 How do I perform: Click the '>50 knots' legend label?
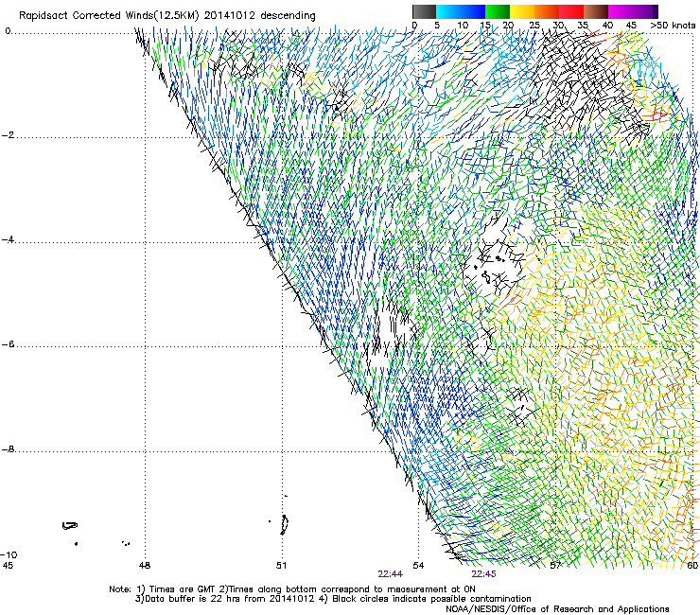[673, 26]
